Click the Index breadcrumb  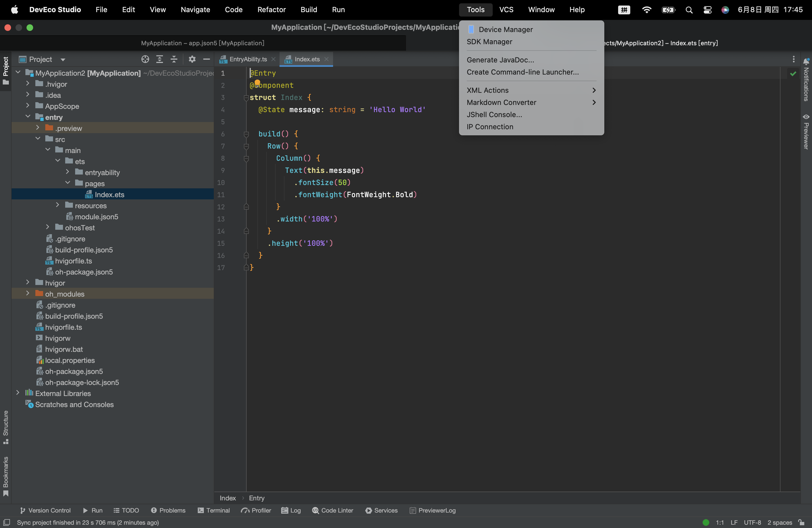[x=228, y=498]
